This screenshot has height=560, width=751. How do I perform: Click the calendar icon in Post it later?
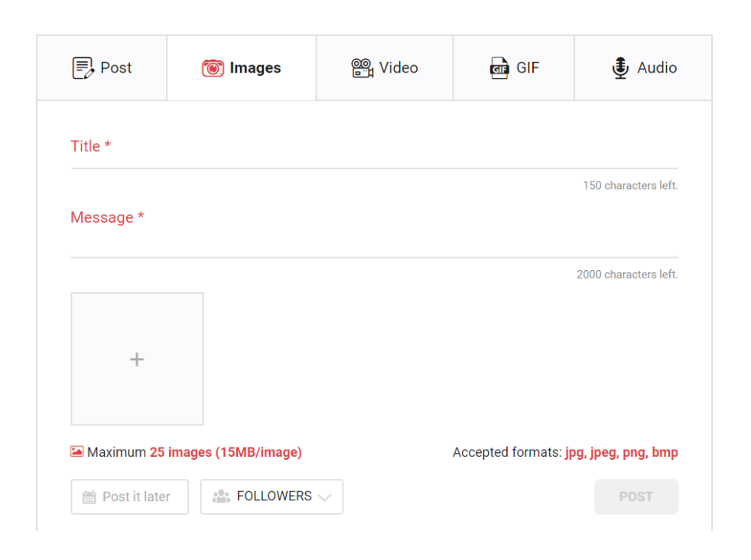pos(89,497)
